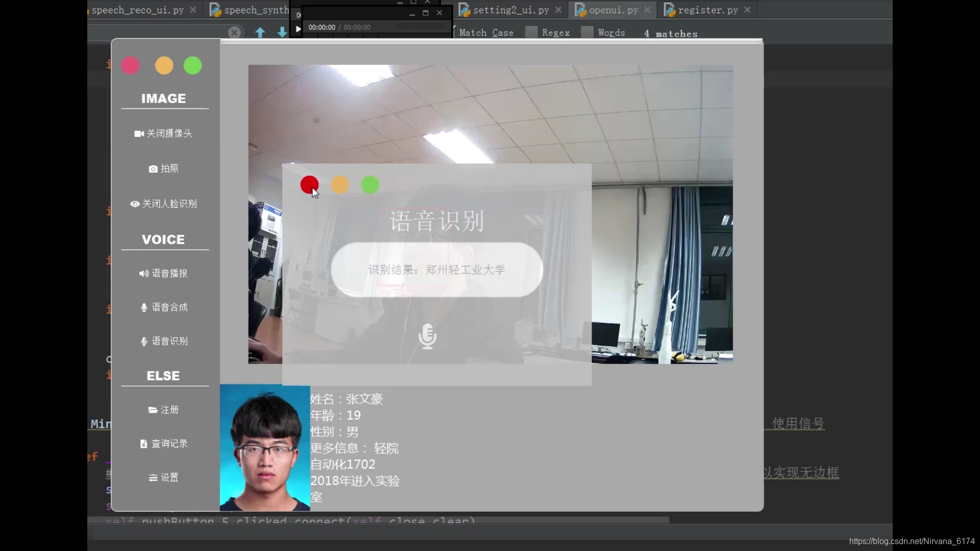
Task: Click the 关闭摄像头 camera button
Action: click(x=163, y=134)
